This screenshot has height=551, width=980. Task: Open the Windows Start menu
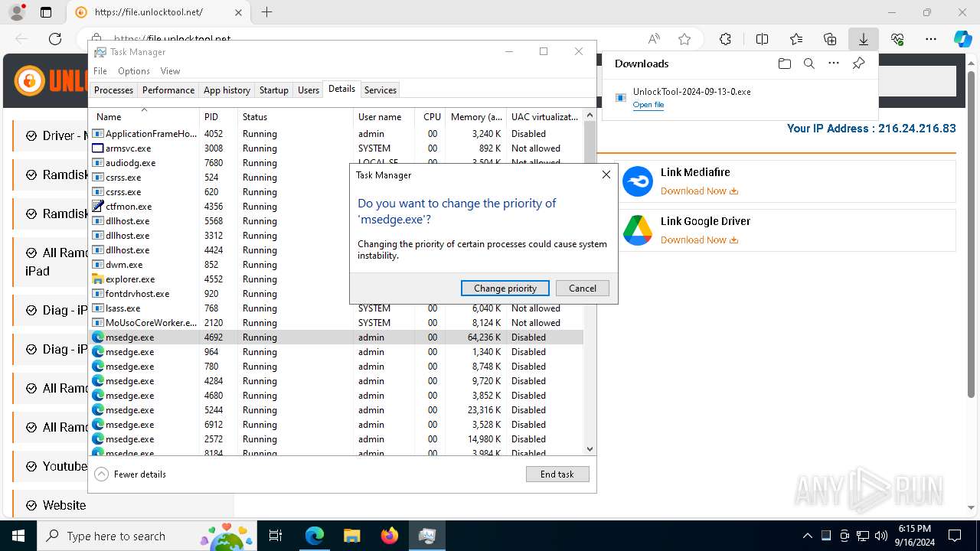[x=18, y=536]
